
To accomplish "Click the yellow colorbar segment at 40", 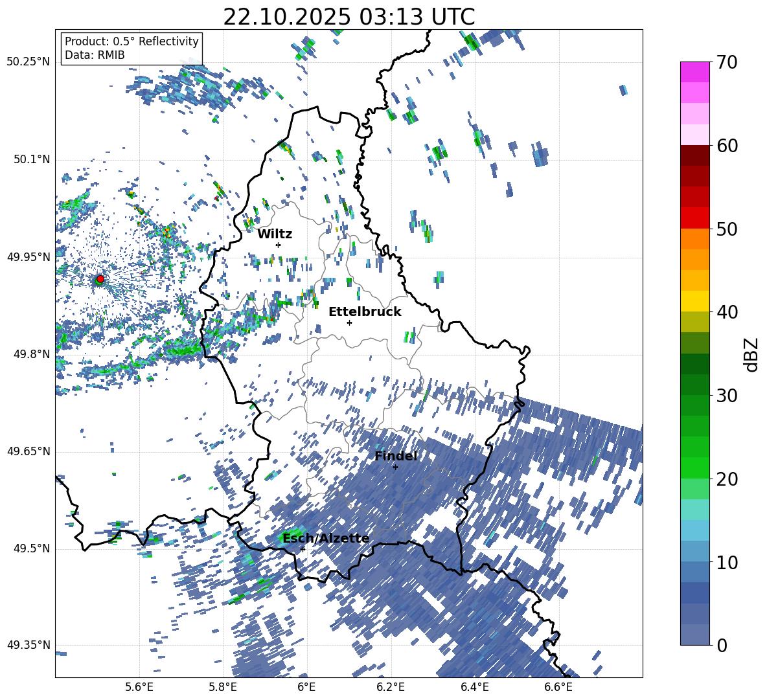I will coord(694,301).
